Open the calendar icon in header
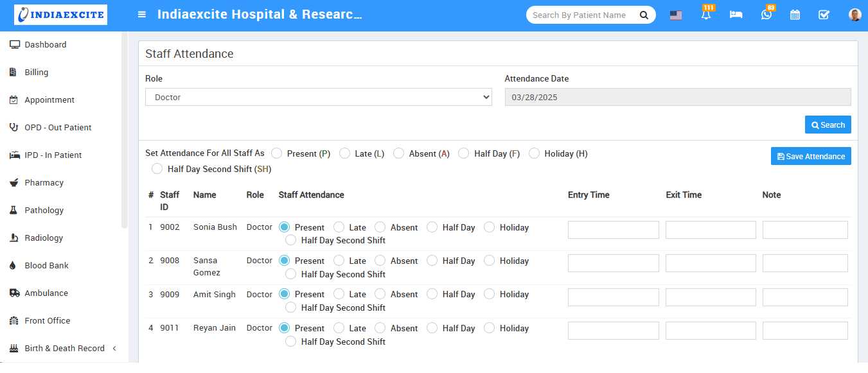 pos(795,15)
